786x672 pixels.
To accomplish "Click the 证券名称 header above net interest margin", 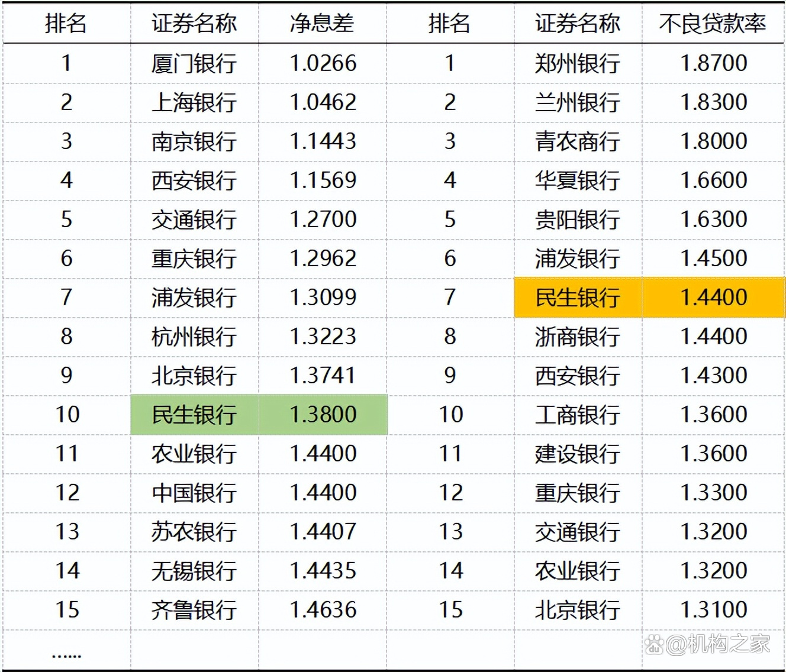I will pyautogui.click(x=194, y=24).
